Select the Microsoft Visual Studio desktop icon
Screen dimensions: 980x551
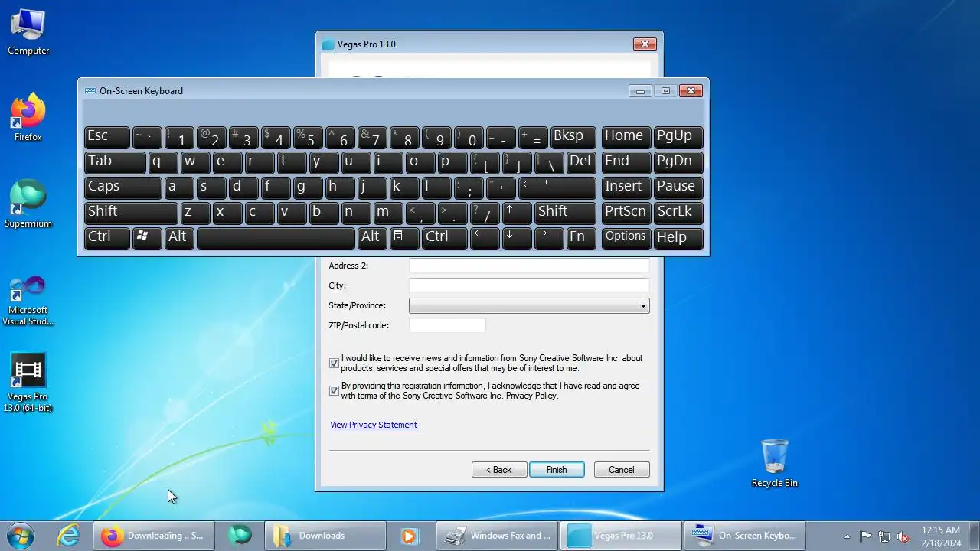point(28,300)
